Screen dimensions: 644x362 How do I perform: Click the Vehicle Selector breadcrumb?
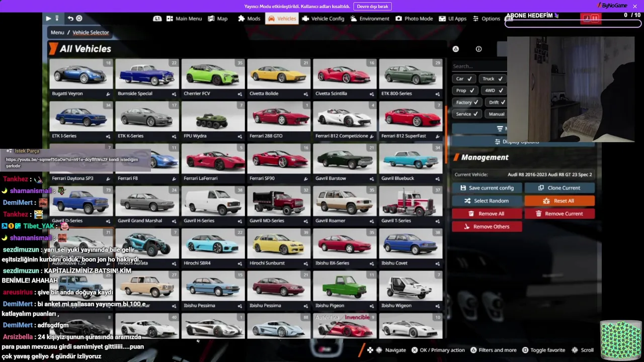pos(91,33)
